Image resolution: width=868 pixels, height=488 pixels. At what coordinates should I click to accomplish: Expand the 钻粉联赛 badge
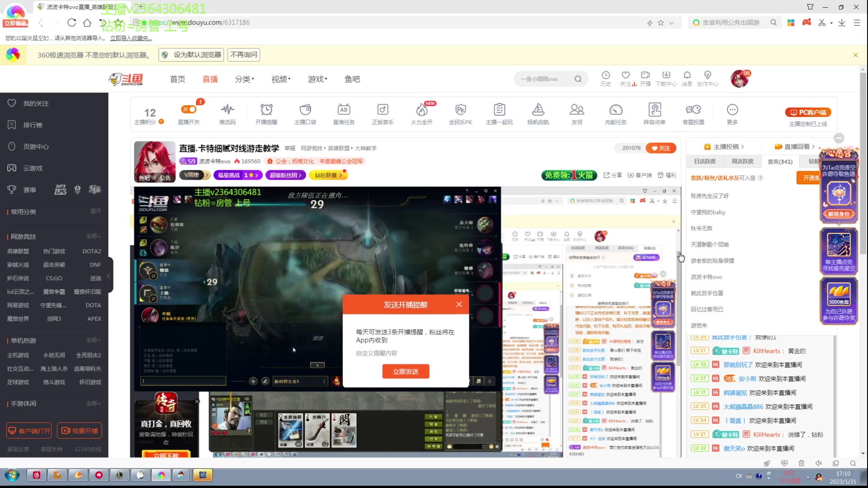328,175
